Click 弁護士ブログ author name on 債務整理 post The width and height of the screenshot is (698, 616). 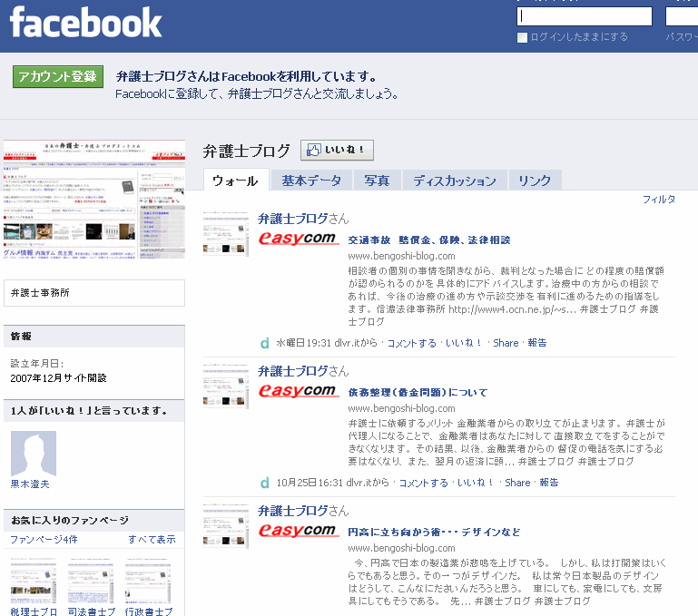pyautogui.click(x=293, y=371)
